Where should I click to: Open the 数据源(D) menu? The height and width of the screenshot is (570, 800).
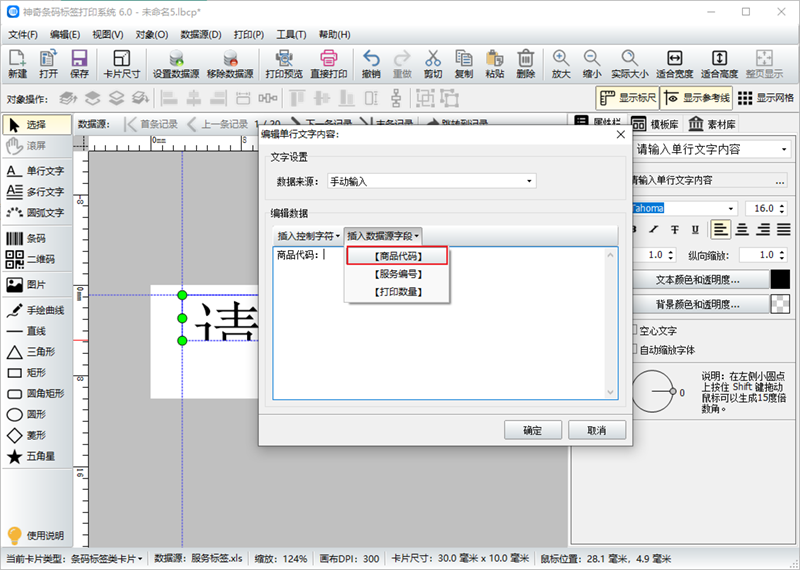[200, 34]
